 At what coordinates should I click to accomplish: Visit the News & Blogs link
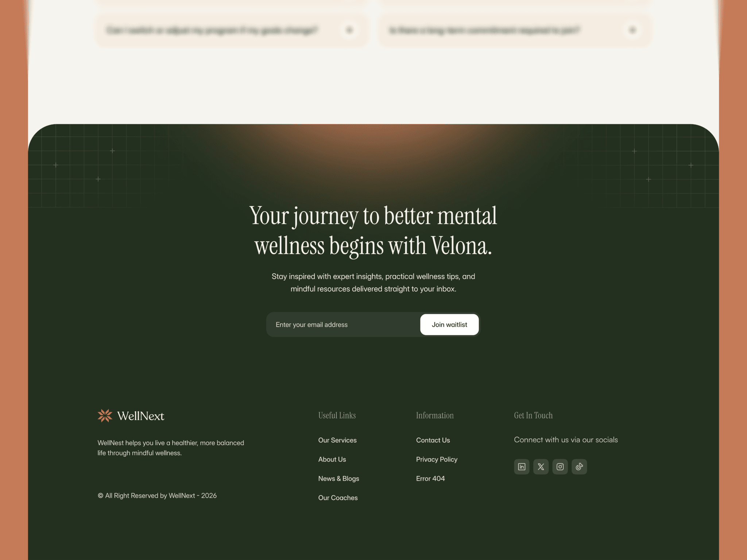[x=338, y=478]
